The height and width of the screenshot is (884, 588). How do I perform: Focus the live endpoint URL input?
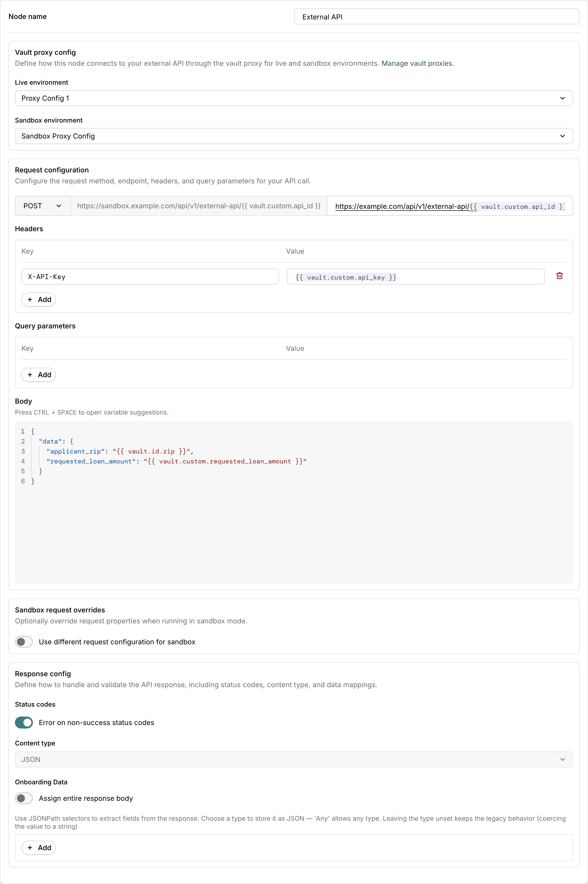(x=450, y=206)
